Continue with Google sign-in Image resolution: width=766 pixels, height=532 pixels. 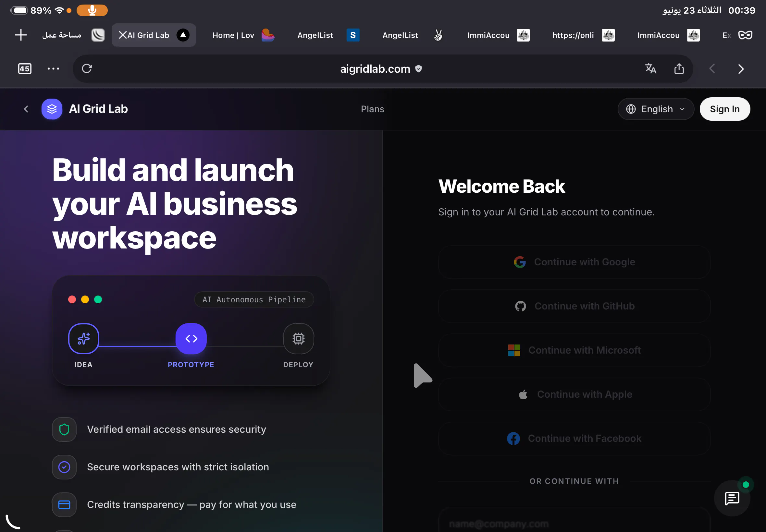pyautogui.click(x=574, y=262)
